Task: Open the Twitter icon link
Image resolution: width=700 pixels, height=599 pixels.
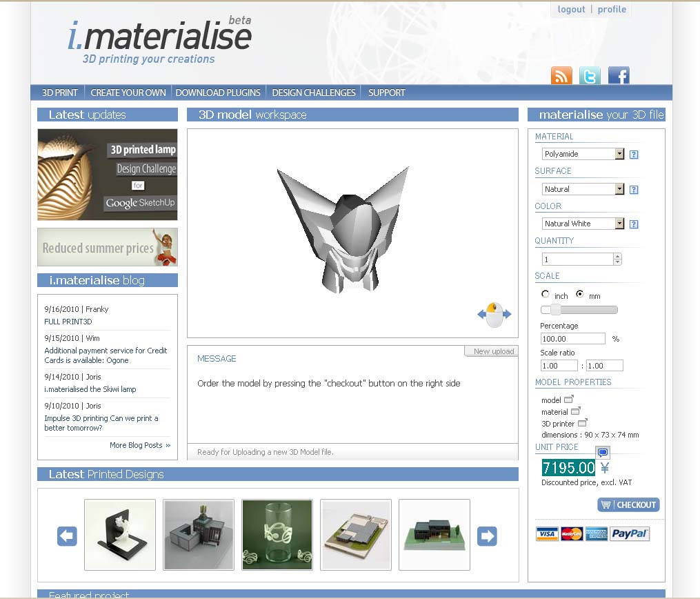Action: (590, 75)
